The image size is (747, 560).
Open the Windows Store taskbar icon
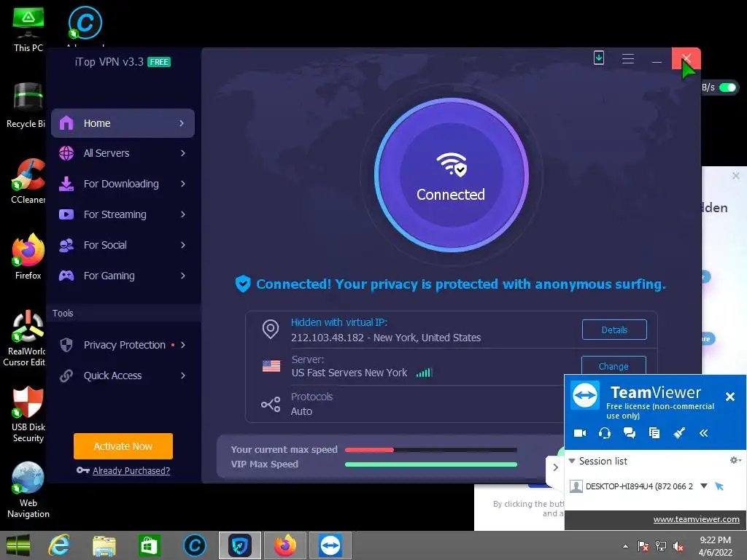coord(149,545)
